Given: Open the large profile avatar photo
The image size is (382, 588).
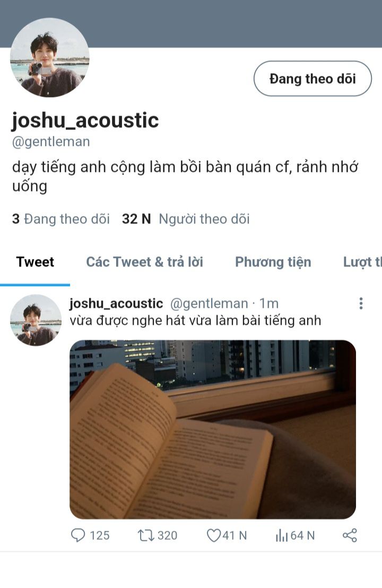Looking at the screenshot, I should (x=50, y=57).
